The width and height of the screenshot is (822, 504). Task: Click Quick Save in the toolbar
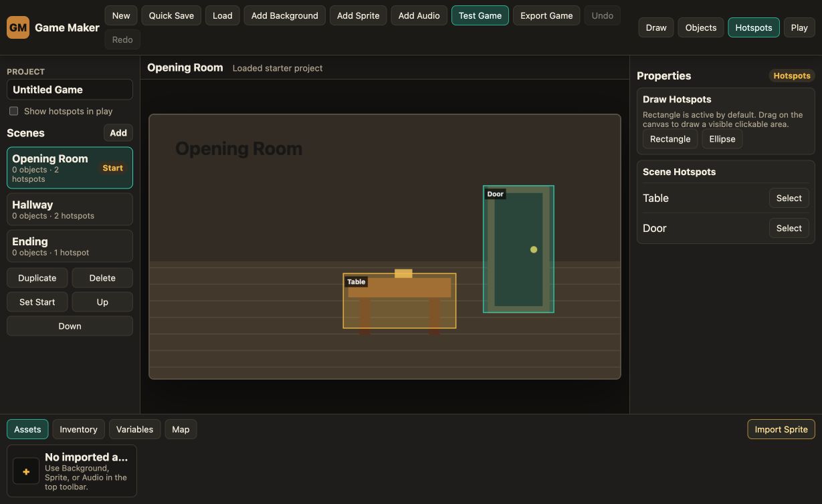(171, 15)
